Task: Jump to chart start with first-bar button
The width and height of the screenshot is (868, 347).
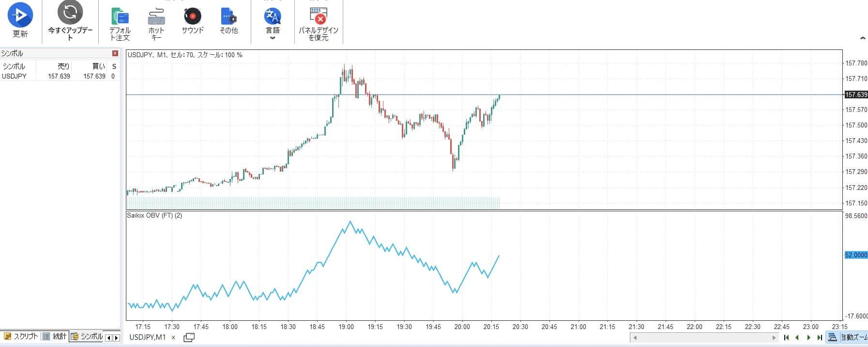Action: pyautogui.click(x=786, y=338)
